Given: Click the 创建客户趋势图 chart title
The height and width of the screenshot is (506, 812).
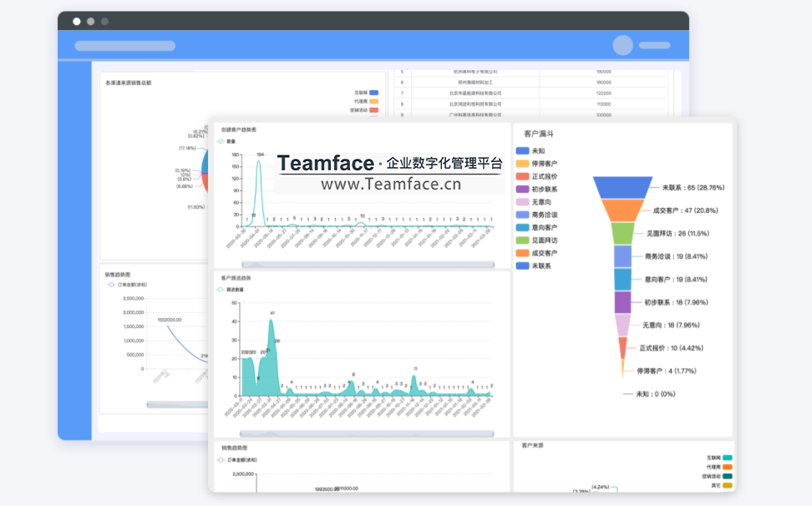Looking at the screenshot, I should 239,130.
